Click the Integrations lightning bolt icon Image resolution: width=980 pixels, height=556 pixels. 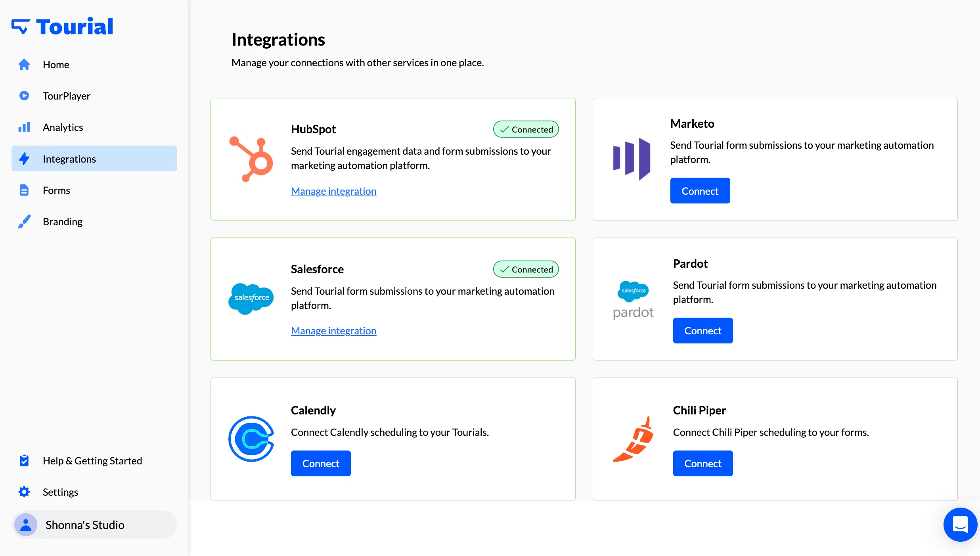(24, 159)
